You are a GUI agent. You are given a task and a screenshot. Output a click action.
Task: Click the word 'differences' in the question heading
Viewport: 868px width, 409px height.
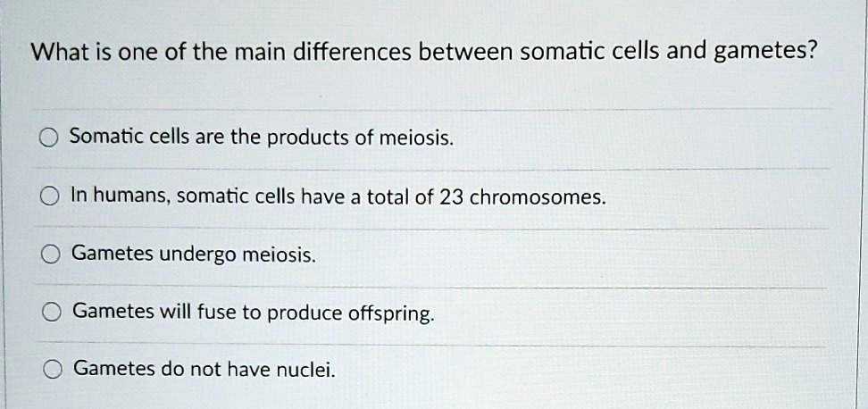point(352,53)
